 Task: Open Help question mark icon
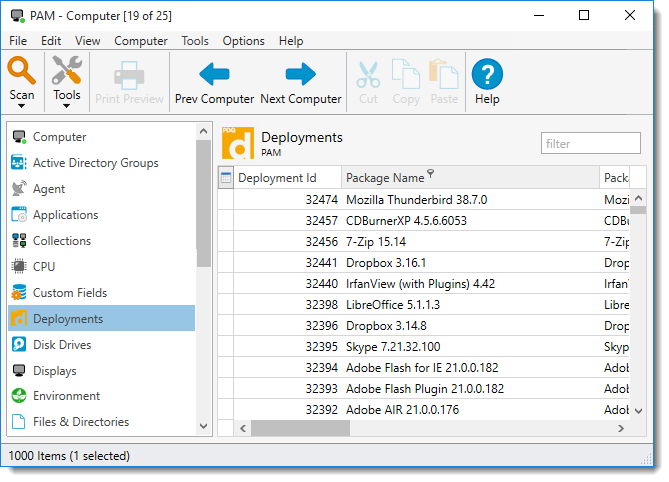point(487,74)
